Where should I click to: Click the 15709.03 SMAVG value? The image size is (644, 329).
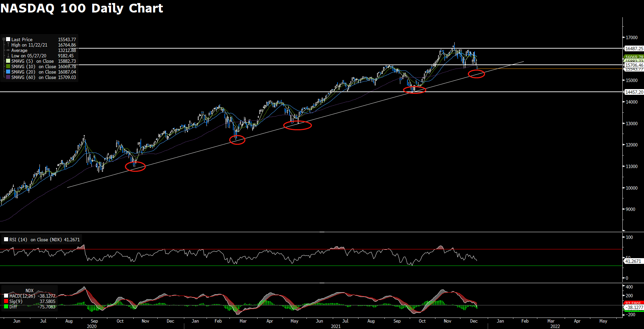coord(67,77)
